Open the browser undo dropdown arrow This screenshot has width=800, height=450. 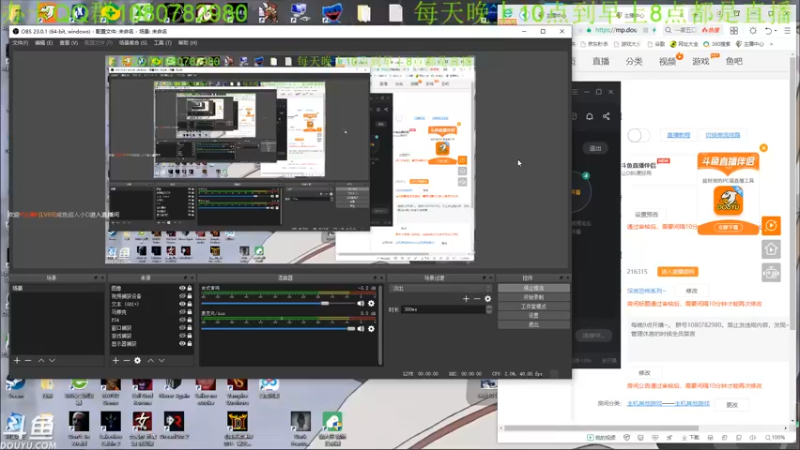point(776,31)
